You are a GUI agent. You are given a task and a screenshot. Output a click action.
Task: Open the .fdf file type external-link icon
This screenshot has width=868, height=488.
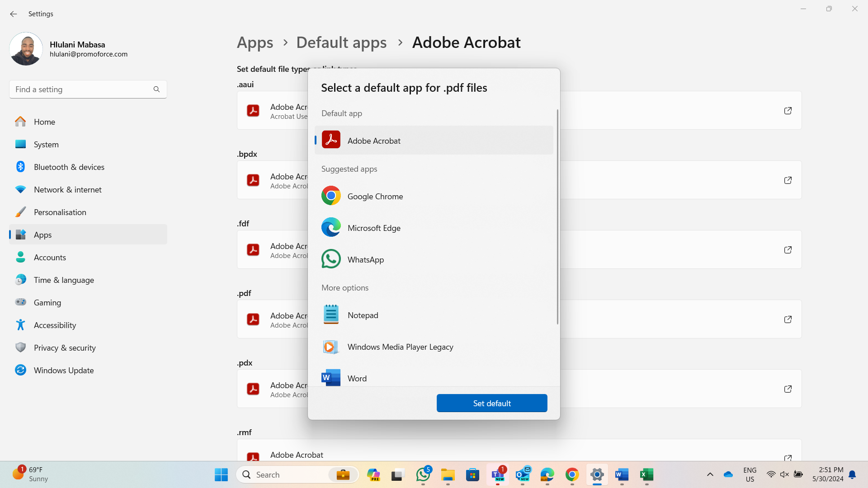(x=788, y=250)
